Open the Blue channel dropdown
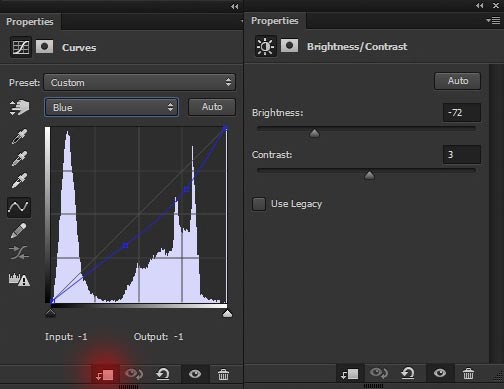This screenshot has height=389, width=504. pyautogui.click(x=112, y=107)
